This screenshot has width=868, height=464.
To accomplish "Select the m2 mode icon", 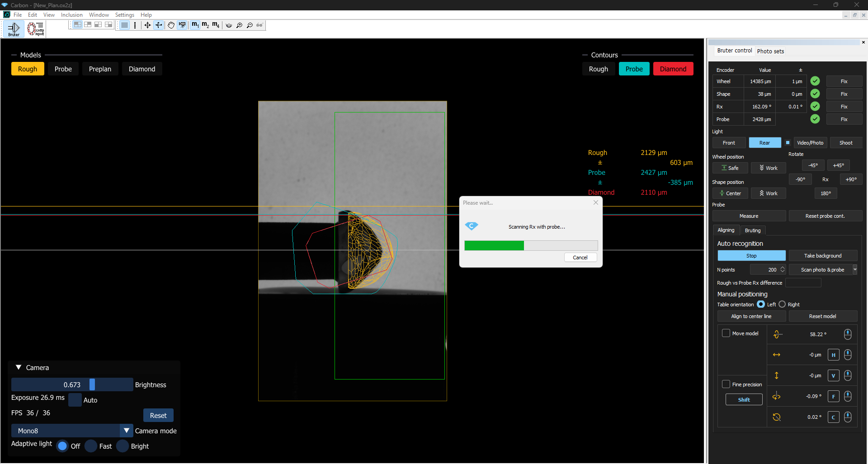I will pos(205,25).
